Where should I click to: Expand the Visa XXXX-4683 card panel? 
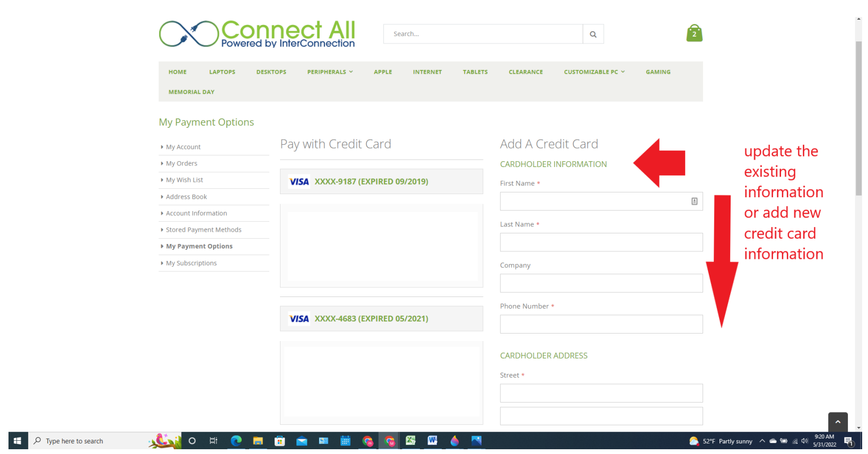tap(381, 319)
